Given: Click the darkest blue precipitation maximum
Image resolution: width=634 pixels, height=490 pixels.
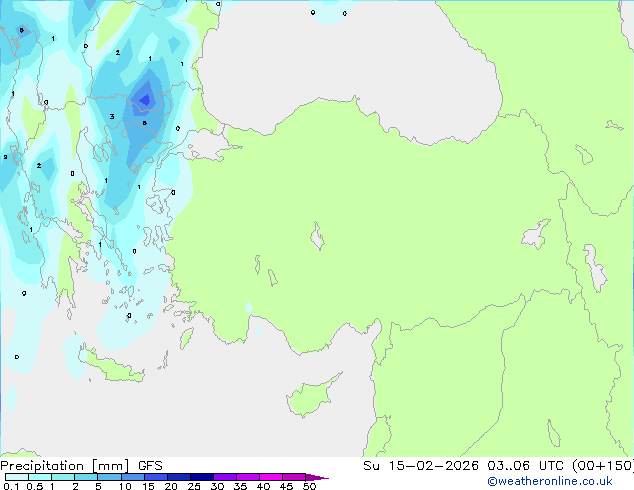Looking at the screenshot, I should 145,99.
